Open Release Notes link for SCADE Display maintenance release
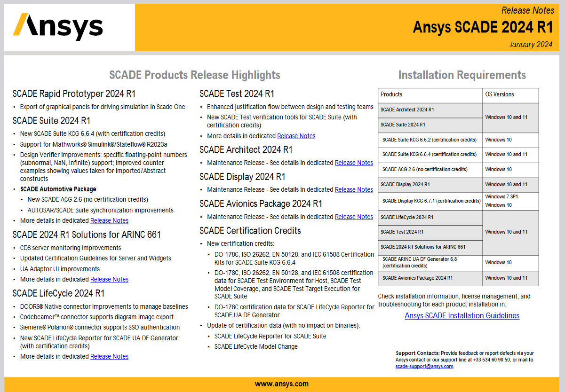Image resolution: width=565 pixels, height=392 pixels. tap(354, 189)
